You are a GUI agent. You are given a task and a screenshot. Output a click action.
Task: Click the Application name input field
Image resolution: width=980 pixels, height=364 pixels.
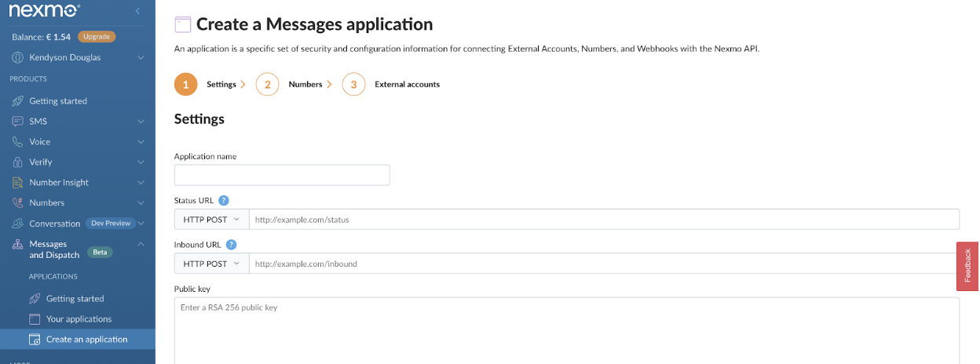282,175
